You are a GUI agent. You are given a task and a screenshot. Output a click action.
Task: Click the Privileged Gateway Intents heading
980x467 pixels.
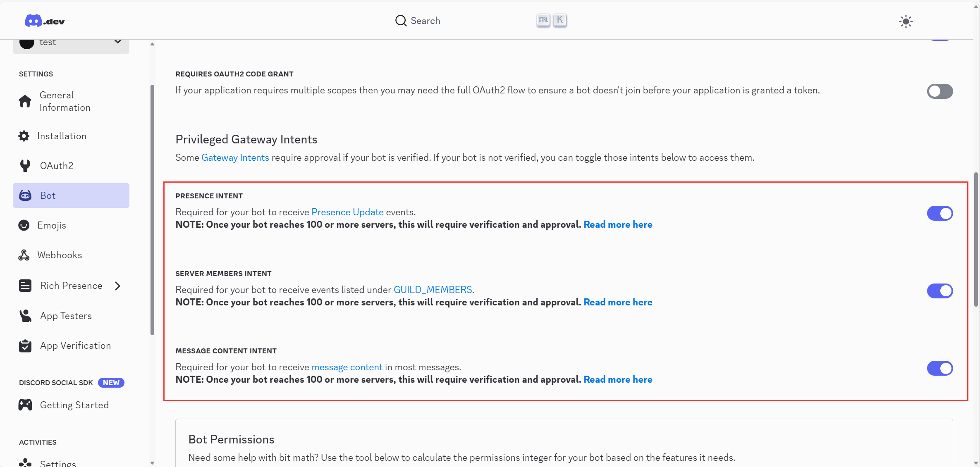pos(246,139)
